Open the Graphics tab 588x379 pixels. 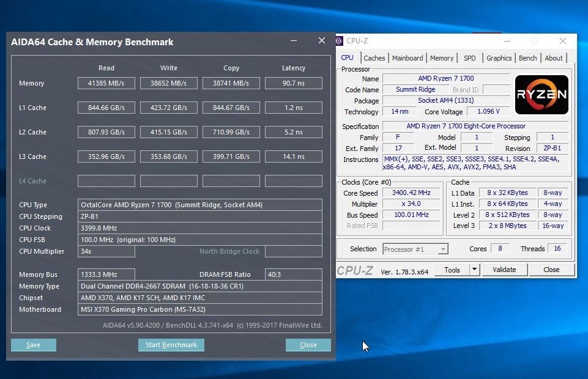499,58
